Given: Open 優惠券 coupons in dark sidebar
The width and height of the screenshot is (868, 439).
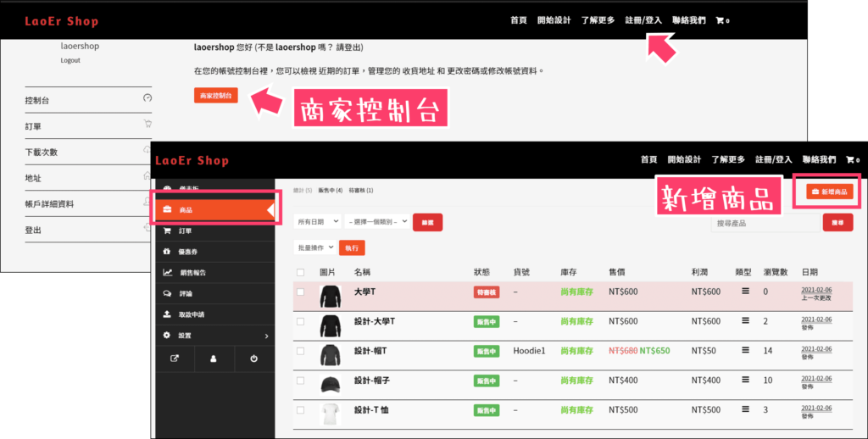Looking at the screenshot, I should (x=189, y=252).
